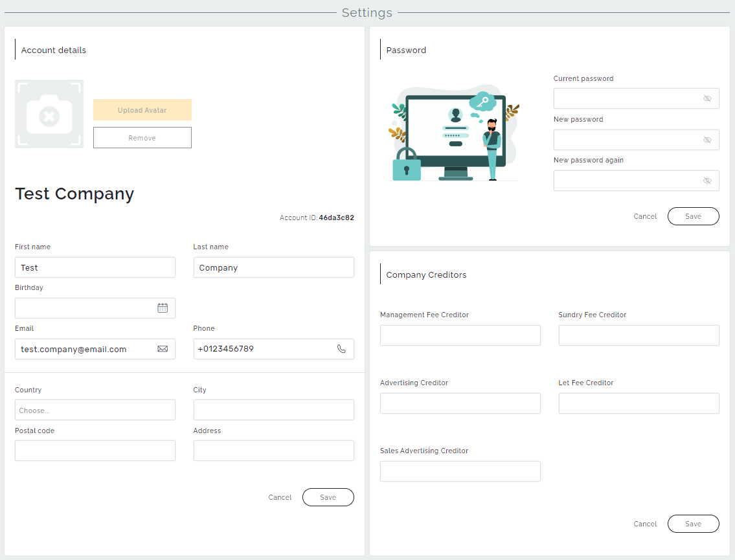
Task: Focus the Address input field
Action: click(x=274, y=451)
